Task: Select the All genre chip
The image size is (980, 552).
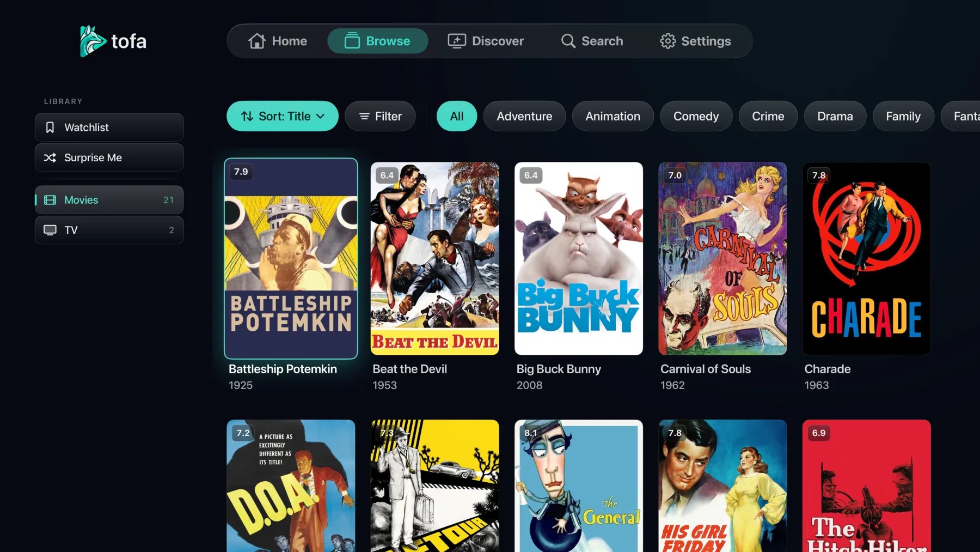Action: pyautogui.click(x=457, y=116)
